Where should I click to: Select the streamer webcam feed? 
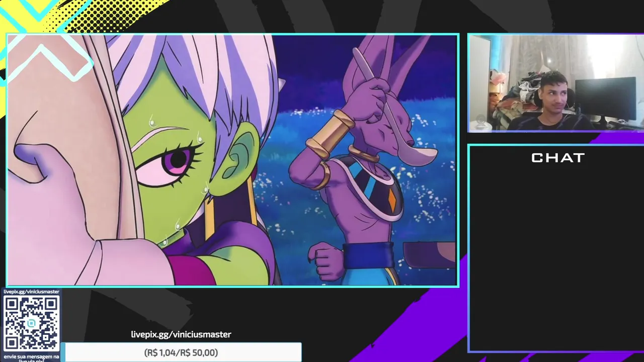pos(556,83)
